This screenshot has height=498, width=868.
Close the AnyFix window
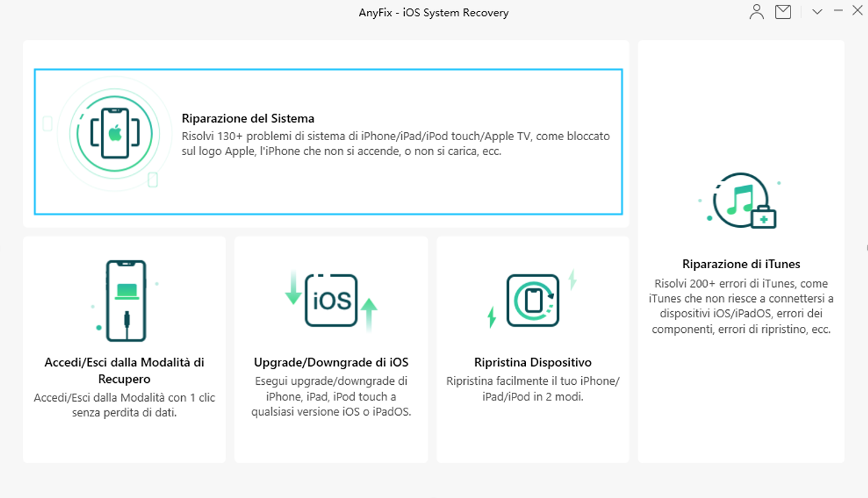pos(857,11)
